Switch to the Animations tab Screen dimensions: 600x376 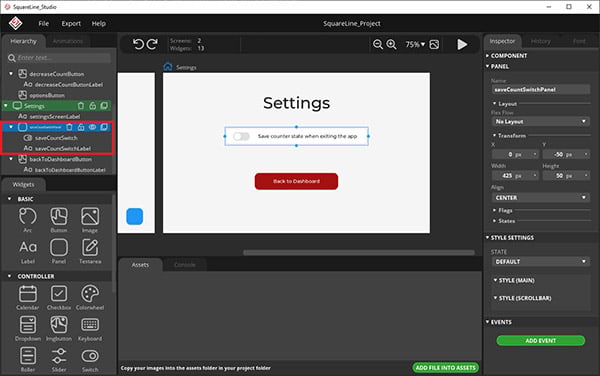click(x=68, y=41)
